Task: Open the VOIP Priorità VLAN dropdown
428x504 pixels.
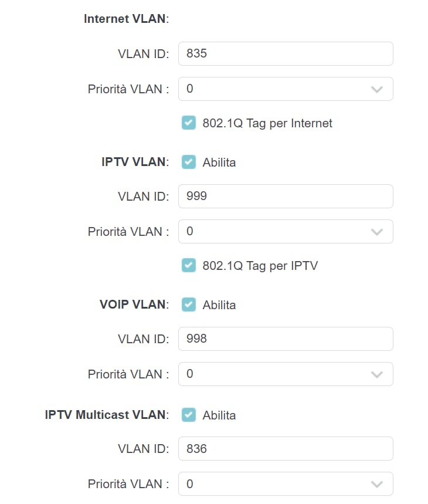Action: 286,374
